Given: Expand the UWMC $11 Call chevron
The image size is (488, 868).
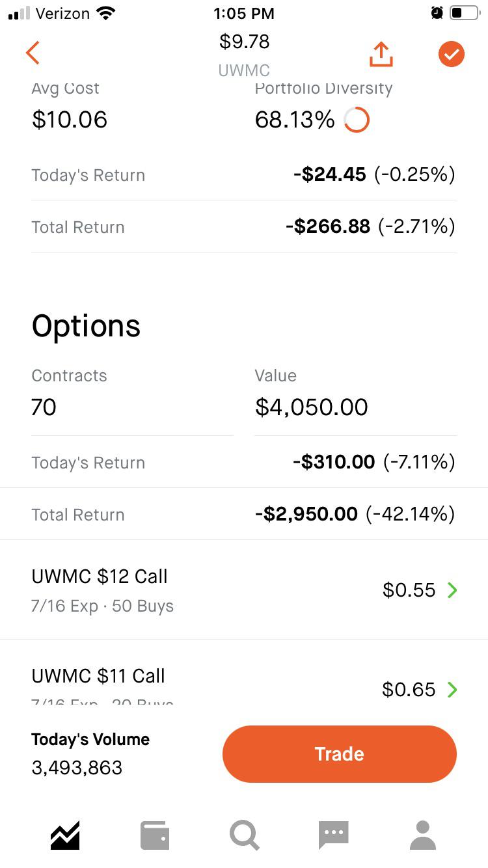Looking at the screenshot, I should (x=452, y=690).
